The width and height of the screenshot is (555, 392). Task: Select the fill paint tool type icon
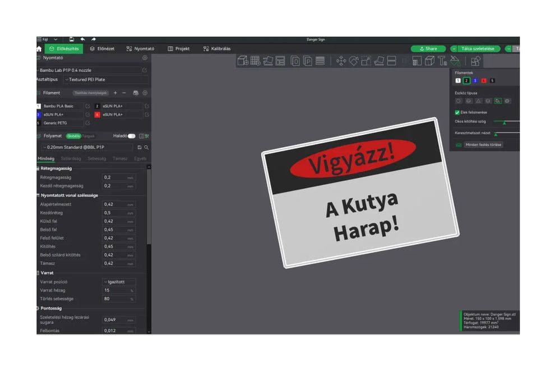(x=498, y=101)
